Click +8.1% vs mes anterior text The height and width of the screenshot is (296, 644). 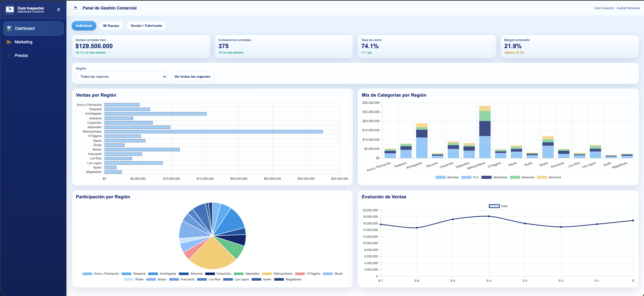point(91,53)
